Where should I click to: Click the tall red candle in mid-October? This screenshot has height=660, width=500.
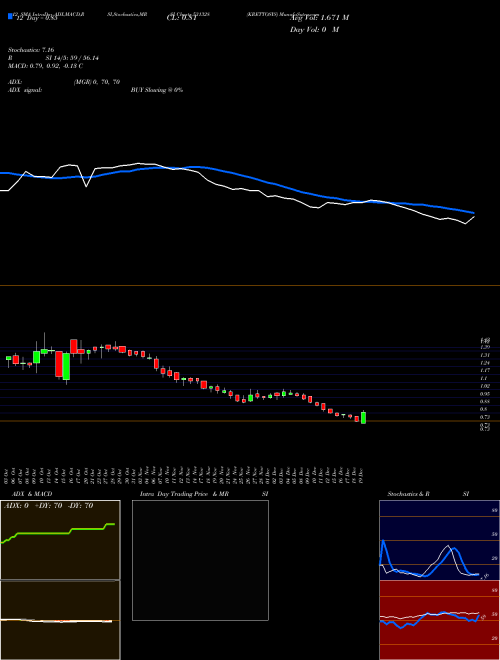point(59,364)
